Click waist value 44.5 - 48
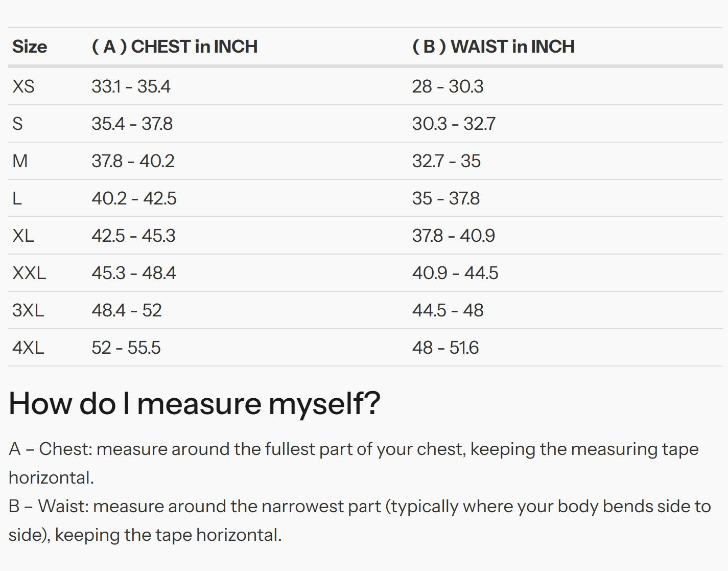 pos(448,310)
